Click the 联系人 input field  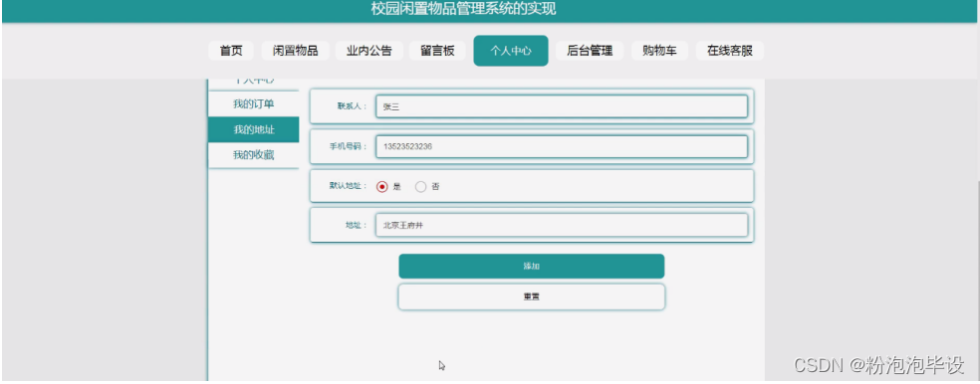coord(562,106)
